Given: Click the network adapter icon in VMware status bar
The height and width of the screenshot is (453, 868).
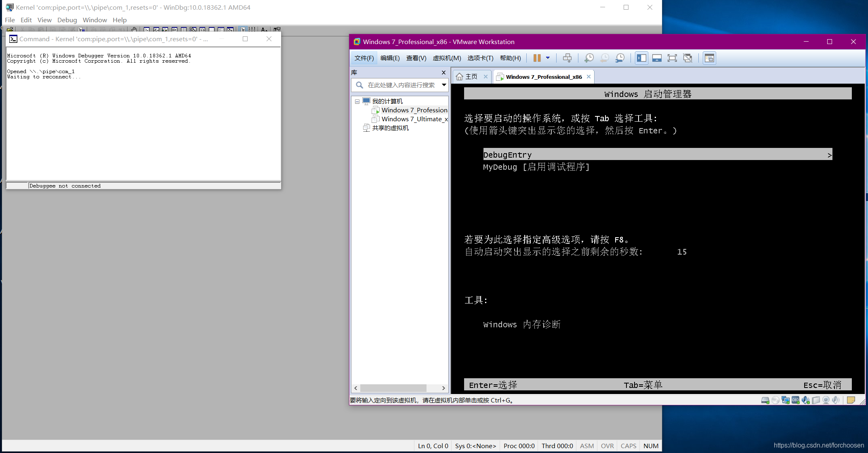Looking at the screenshot, I should [785, 400].
